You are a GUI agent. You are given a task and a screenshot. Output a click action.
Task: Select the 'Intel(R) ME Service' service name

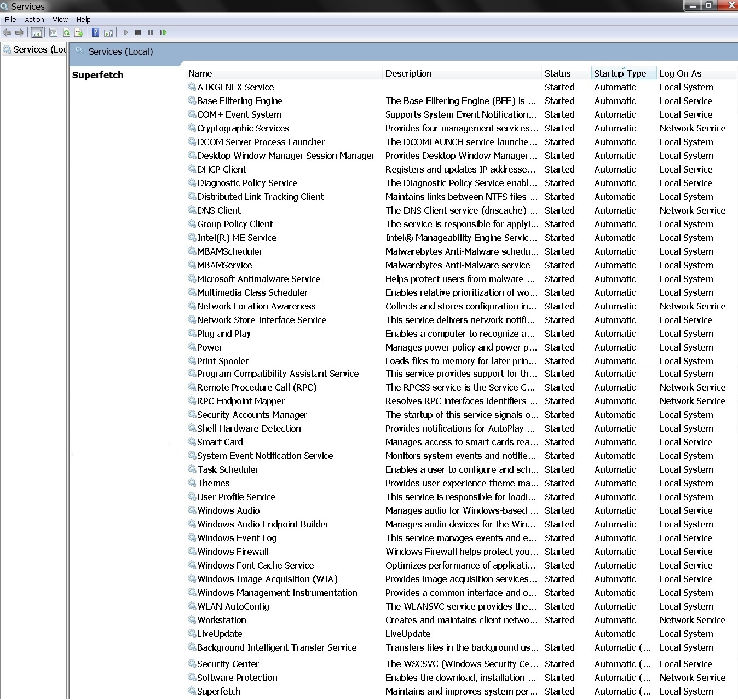[x=237, y=238]
